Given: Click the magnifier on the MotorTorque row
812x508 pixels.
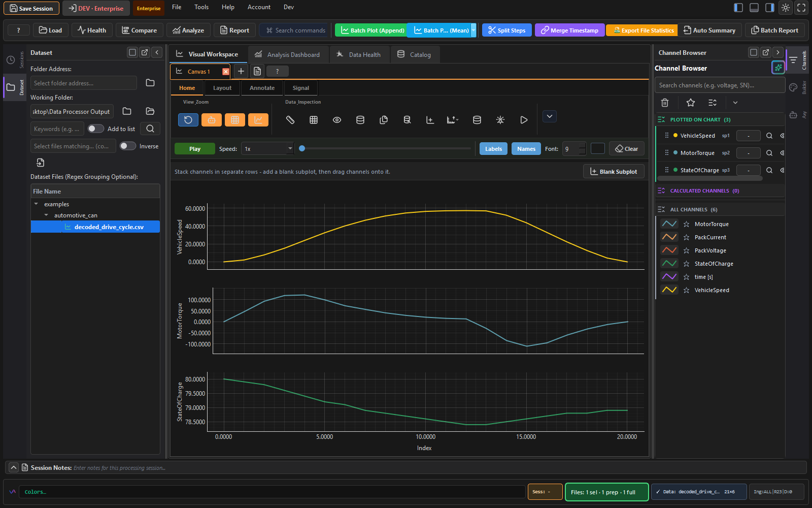Looking at the screenshot, I should point(769,153).
